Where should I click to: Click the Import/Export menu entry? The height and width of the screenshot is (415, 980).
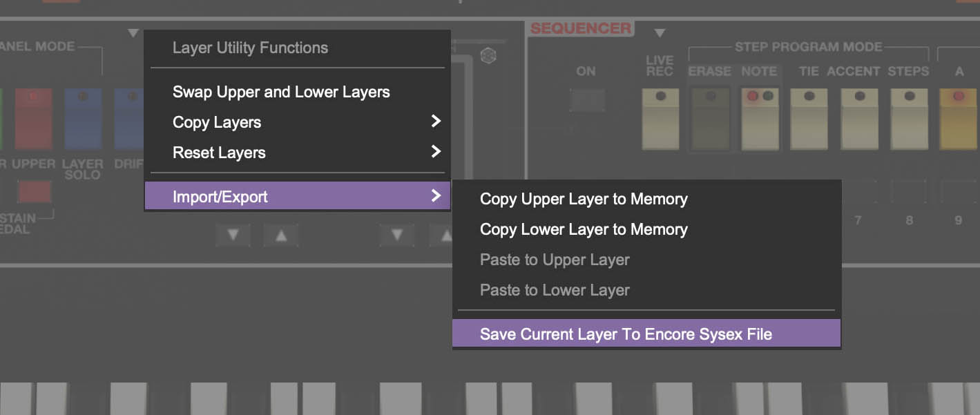point(297,197)
